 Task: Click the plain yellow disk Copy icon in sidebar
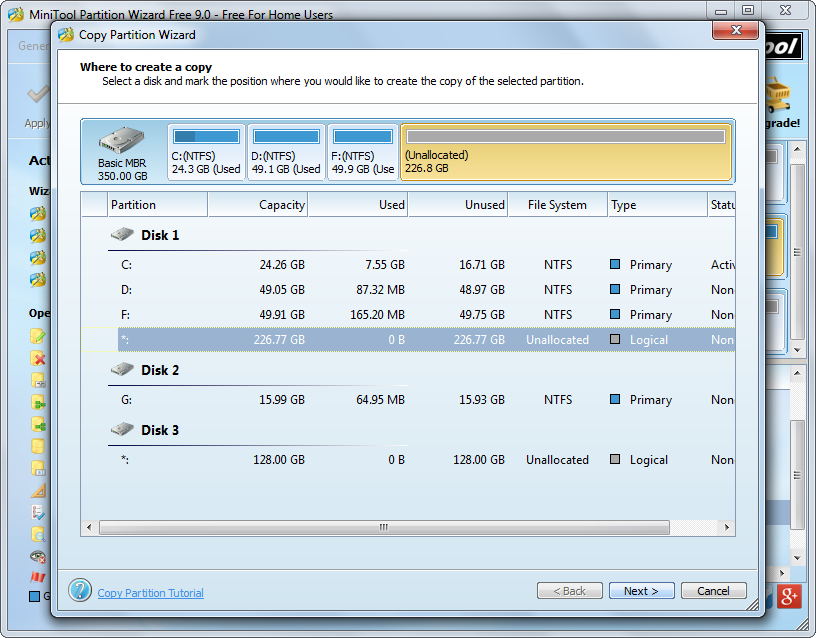(37, 446)
